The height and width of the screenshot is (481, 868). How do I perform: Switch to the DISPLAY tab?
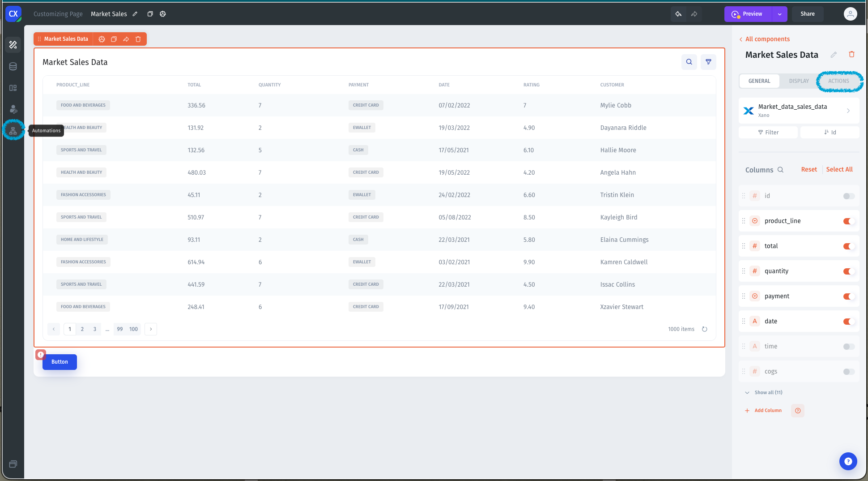click(x=799, y=81)
